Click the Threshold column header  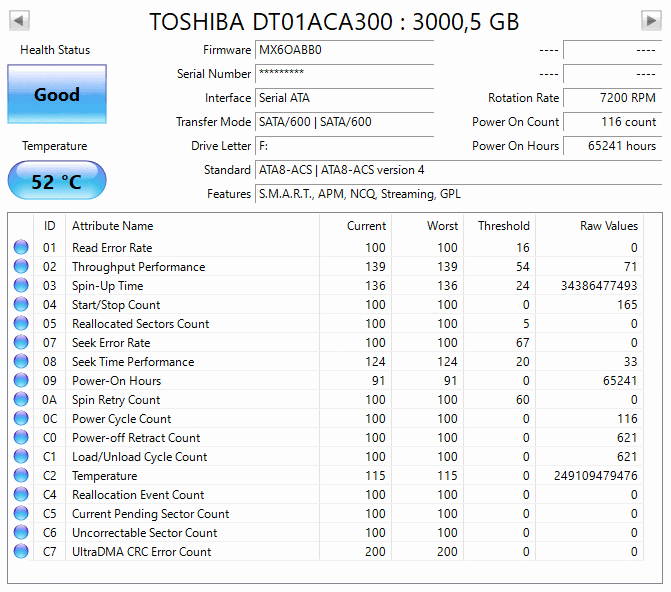(x=500, y=226)
